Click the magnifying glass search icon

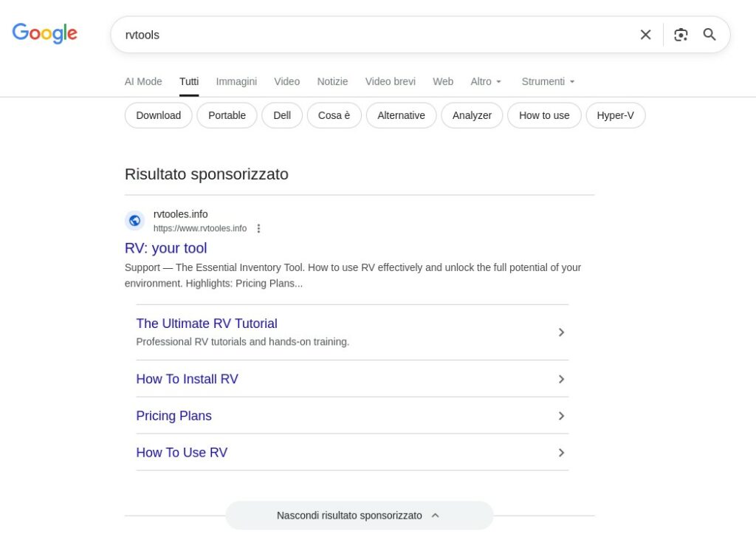(709, 35)
